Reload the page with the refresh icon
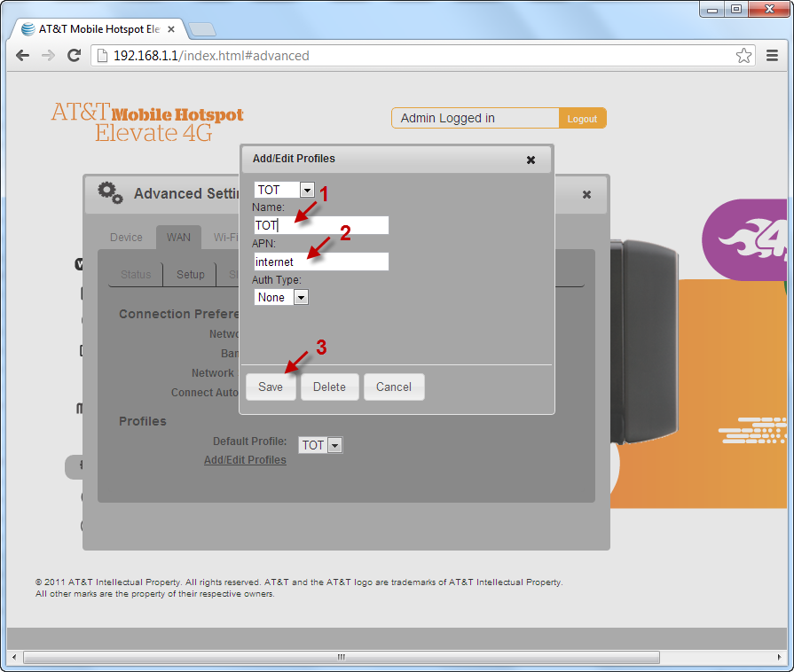The height and width of the screenshot is (672, 794). click(75, 55)
